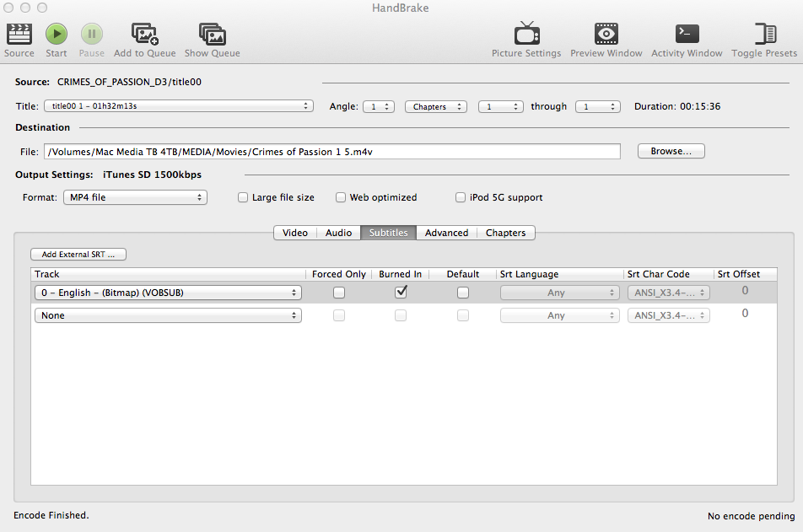The height and width of the screenshot is (532, 803).
Task: Click the 'Duration: 00:15:36' text
Action: 677,106
